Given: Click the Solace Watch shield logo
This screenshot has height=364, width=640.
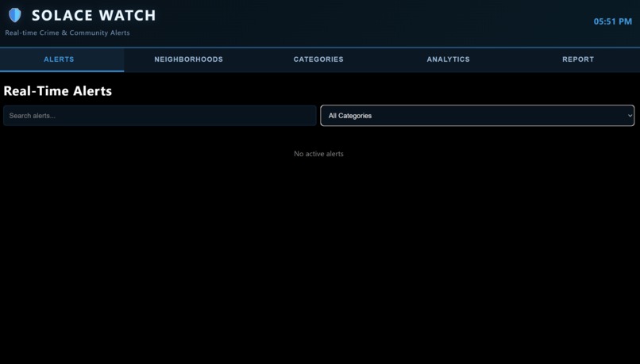Looking at the screenshot, I should [x=15, y=15].
